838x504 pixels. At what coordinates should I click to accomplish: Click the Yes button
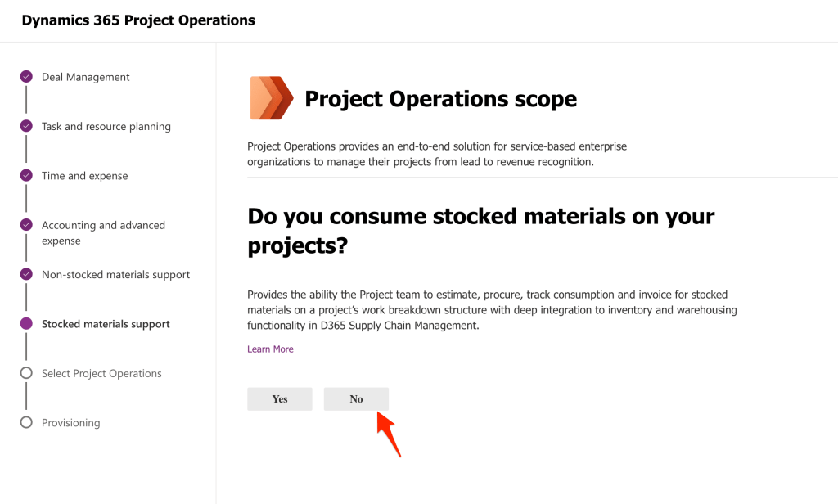point(279,398)
